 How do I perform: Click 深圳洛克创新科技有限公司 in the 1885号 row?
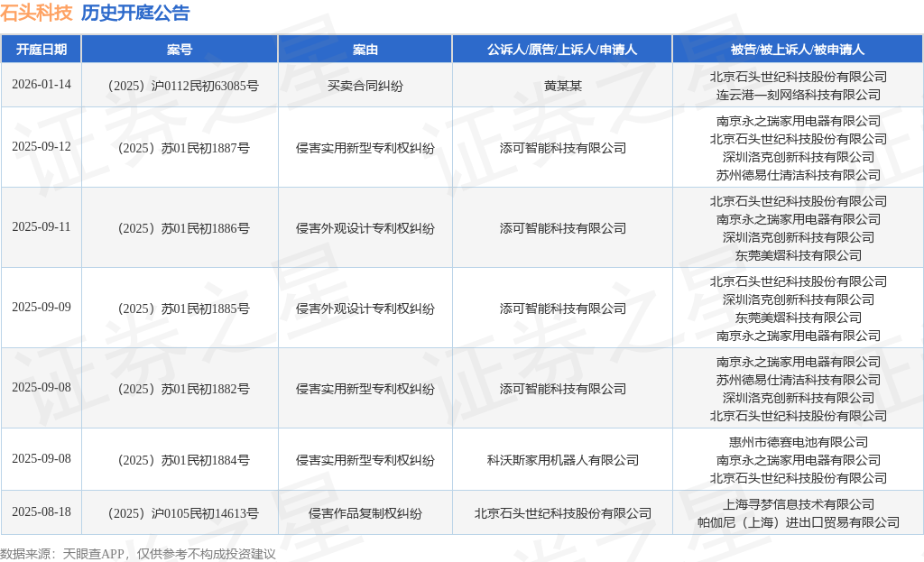click(799, 299)
